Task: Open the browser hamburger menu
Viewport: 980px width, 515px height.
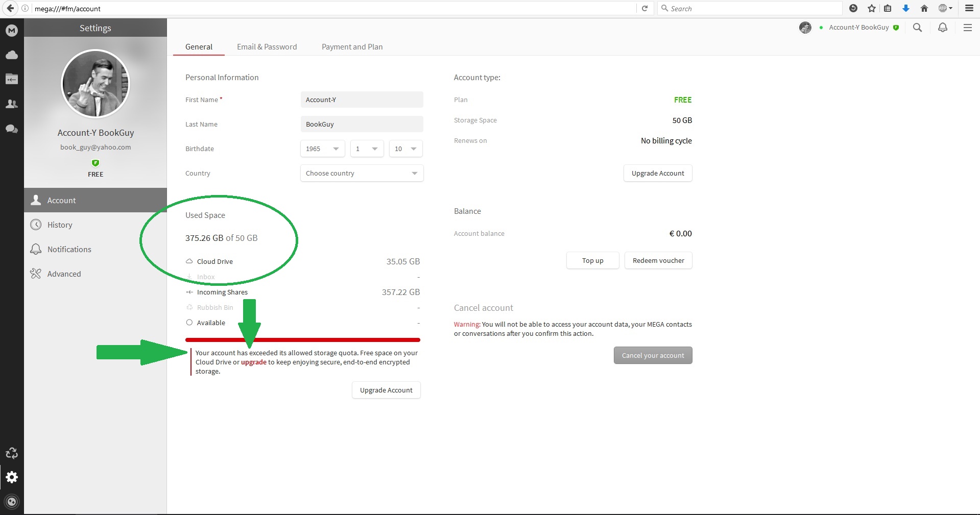Action: coord(969,8)
